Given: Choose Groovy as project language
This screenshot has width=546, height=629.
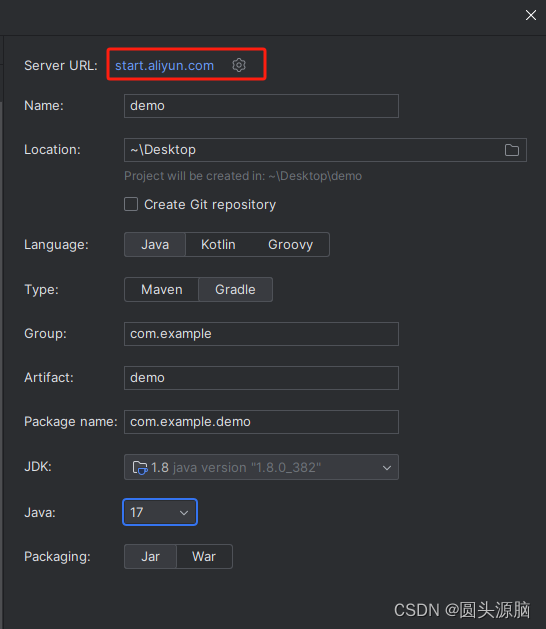Looking at the screenshot, I should pos(290,245).
